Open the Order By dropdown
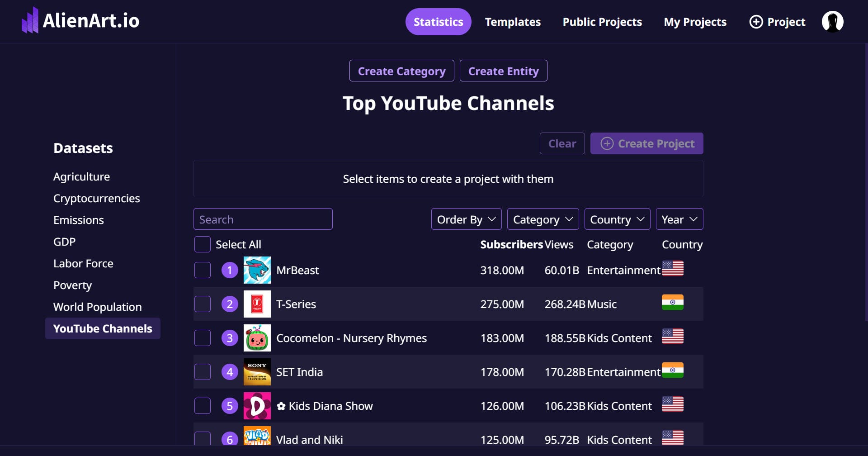Screen dimensions: 868x456 tap(466, 219)
